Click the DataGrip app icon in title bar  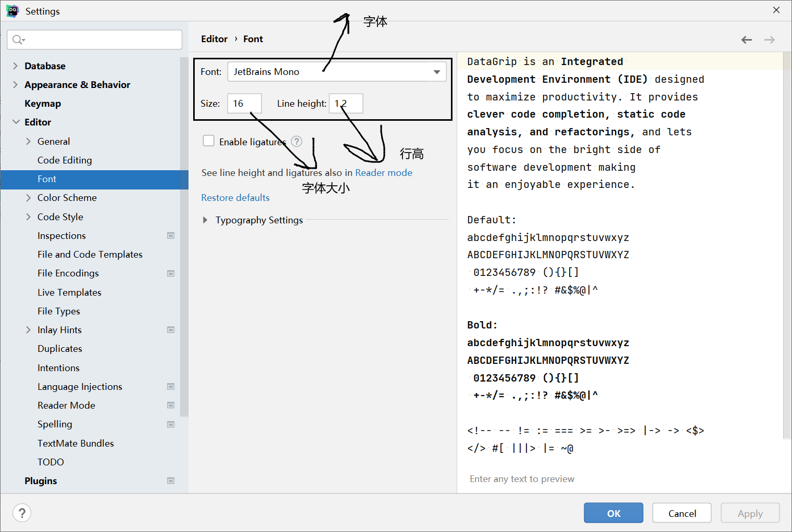[x=12, y=11]
